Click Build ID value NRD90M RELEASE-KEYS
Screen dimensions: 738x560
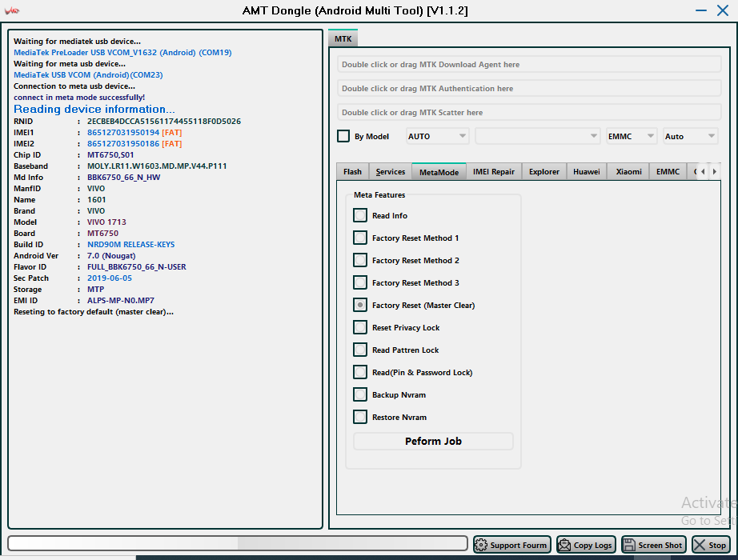point(130,245)
